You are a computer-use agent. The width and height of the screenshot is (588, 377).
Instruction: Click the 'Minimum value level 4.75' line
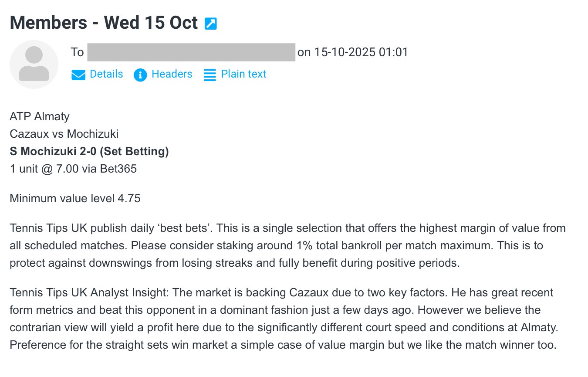(75, 198)
